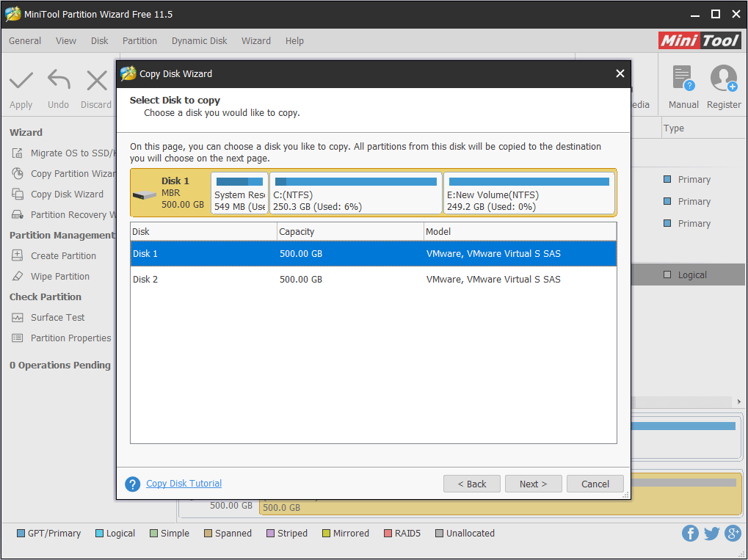
Task: Click Disk 2 VMware model cell
Action: 493,279
